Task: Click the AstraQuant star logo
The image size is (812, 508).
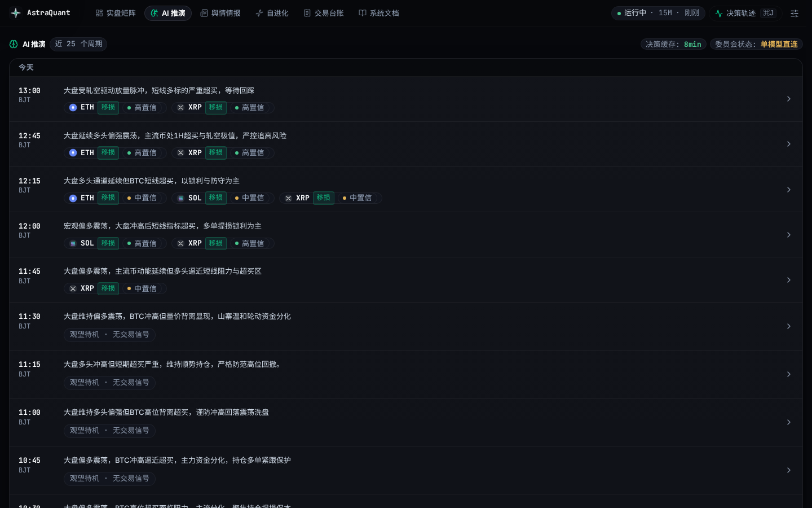Action: [x=16, y=13]
